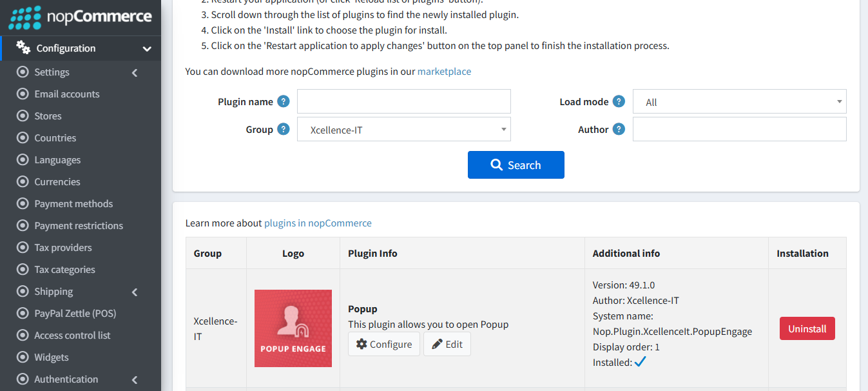Focus the Plugin name text field
The image size is (868, 391).
[x=403, y=102]
